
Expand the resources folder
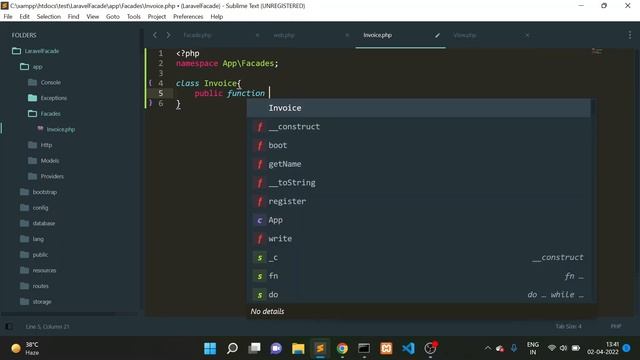44,270
